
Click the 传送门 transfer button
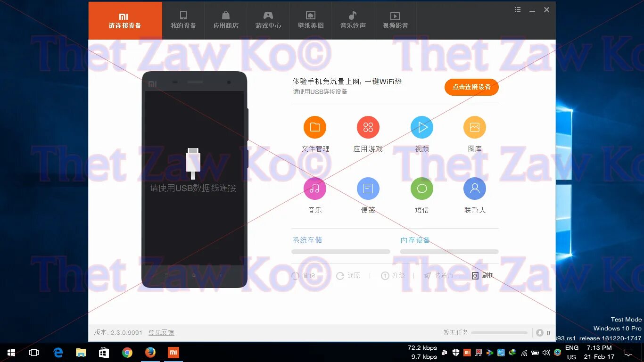pyautogui.click(x=438, y=275)
